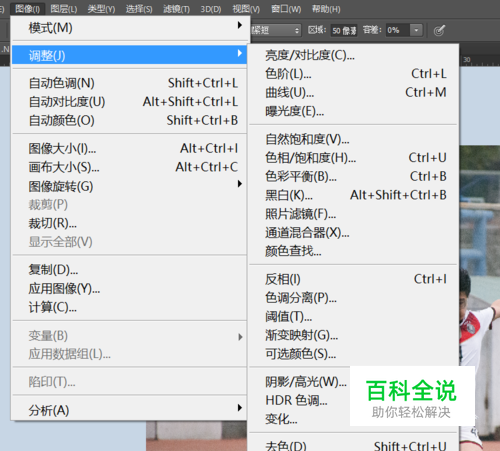Open the 3D(D) menu
500x451 pixels.
211,9
